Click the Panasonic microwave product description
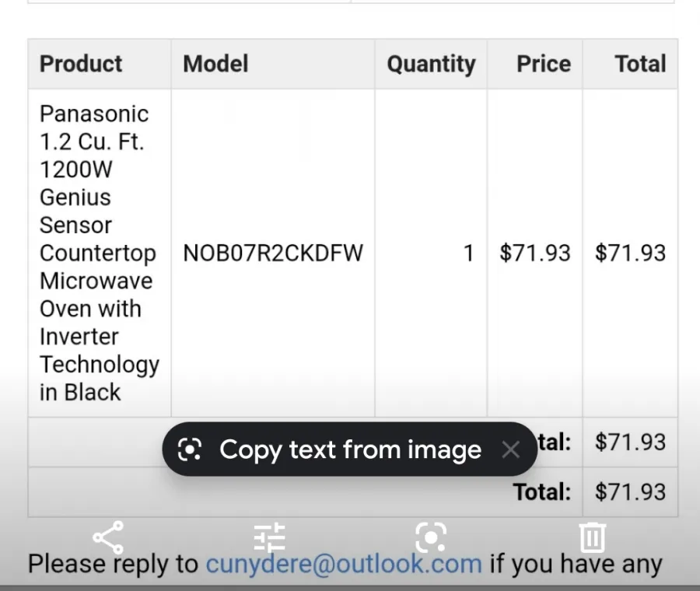 point(99,253)
